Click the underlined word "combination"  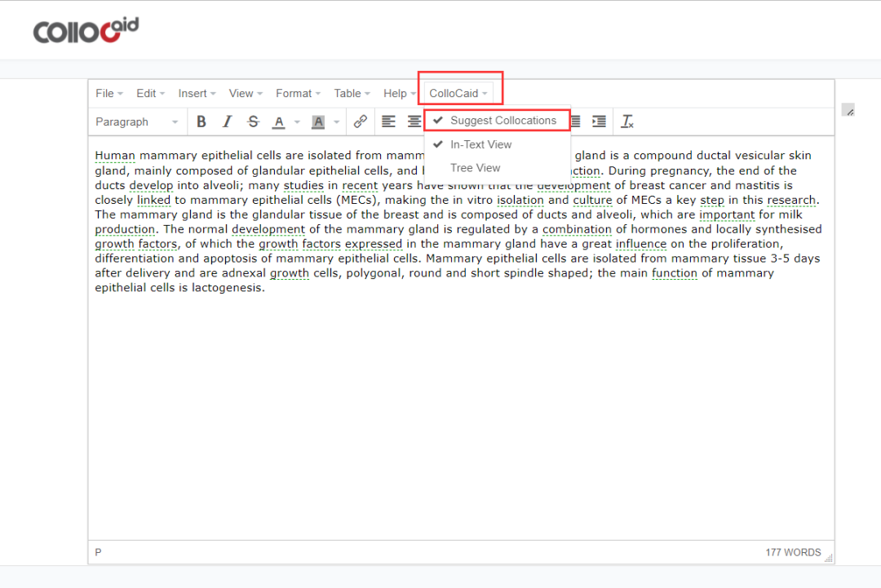point(577,230)
